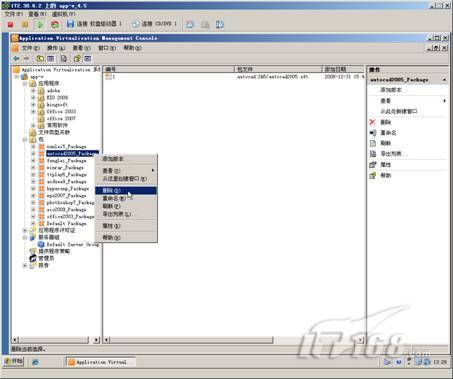This screenshot has height=379, width=453.
Task: Click the Default Server Group globe icon
Action: tap(41, 244)
